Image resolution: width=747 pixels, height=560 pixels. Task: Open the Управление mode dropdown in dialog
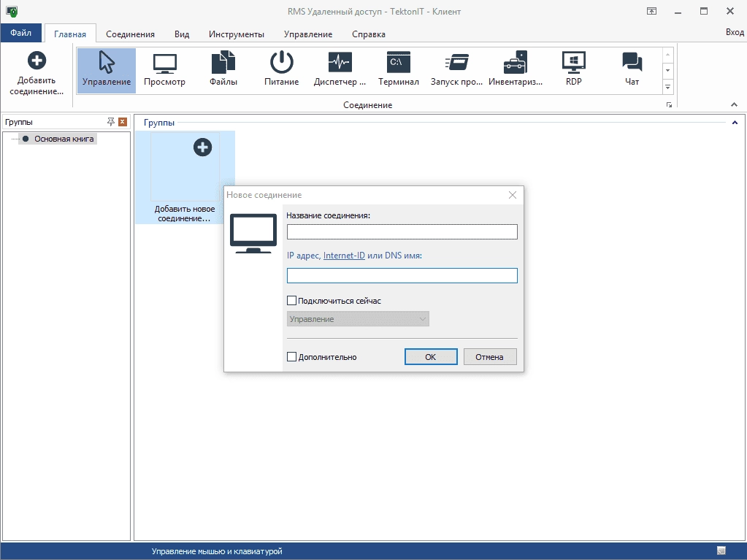click(x=358, y=319)
